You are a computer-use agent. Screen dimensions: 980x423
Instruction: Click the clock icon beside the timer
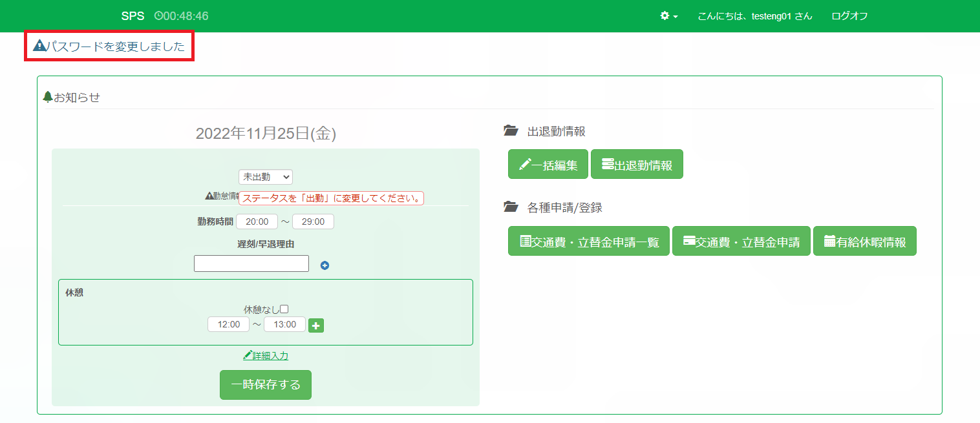[x=158, y=16]
